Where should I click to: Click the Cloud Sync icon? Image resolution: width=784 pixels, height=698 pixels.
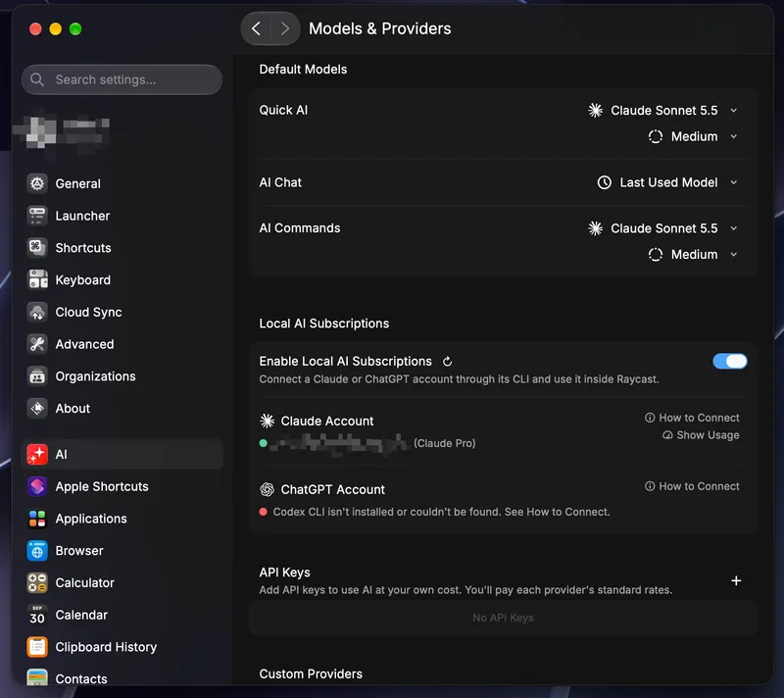point(37,312)
